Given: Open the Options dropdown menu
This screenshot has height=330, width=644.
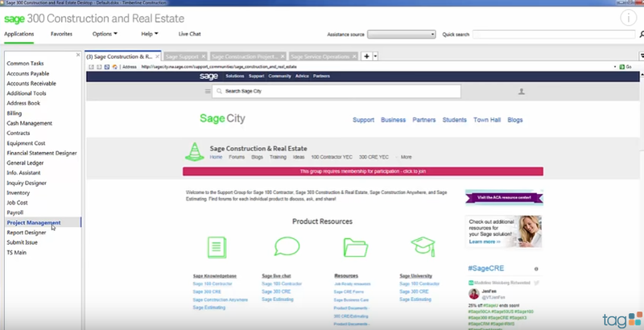Looking at the screenshot, I should click(105, 34).
